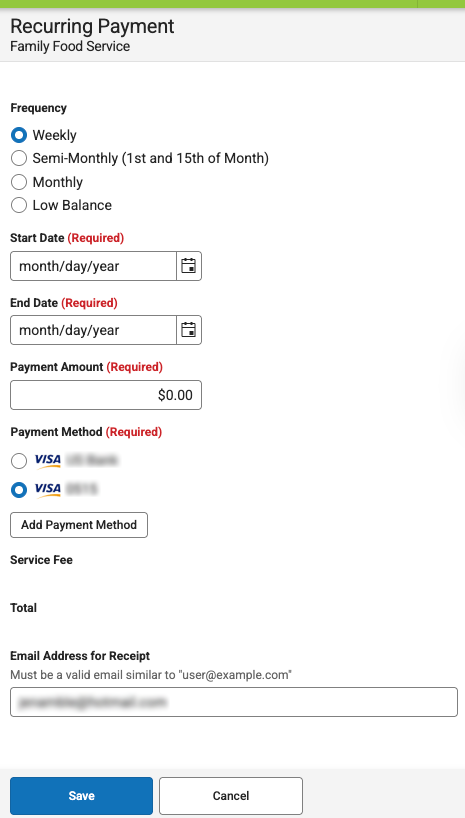Click the Email Address for Receipt field
This screenshot has width=465, height=818.
pos(234,702)
